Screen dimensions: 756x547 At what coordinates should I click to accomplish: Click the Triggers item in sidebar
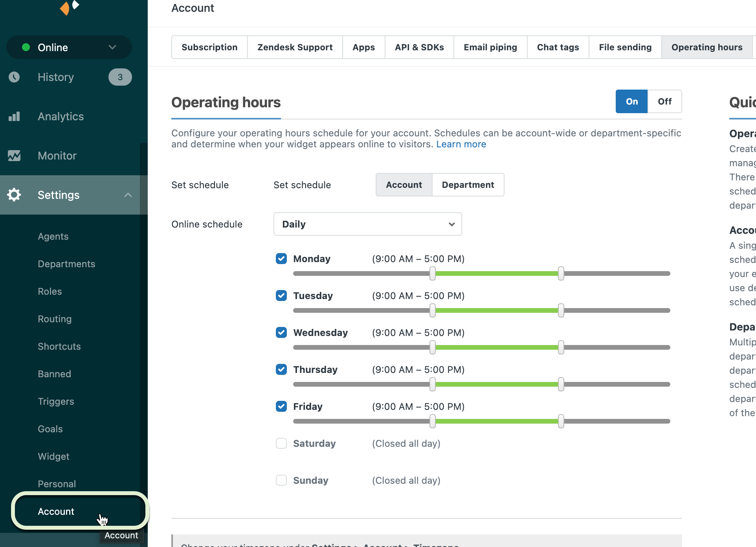click(x=56, y=401)
